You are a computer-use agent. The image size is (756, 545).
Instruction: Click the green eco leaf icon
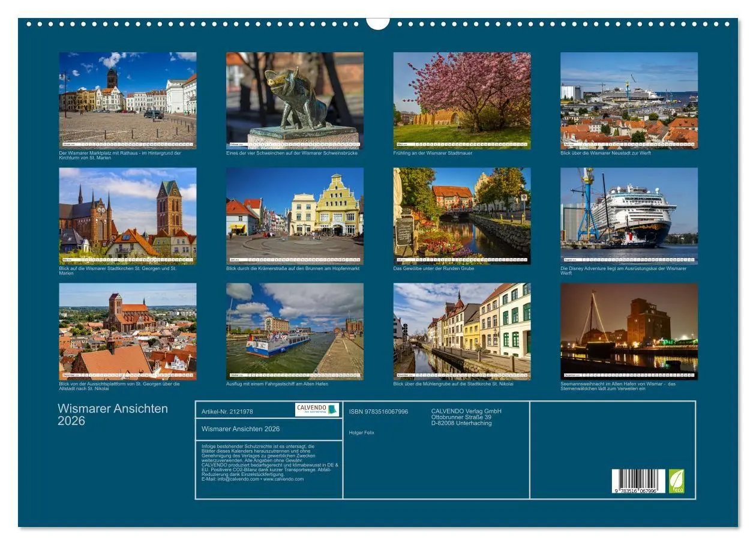(x=676, y=481)
